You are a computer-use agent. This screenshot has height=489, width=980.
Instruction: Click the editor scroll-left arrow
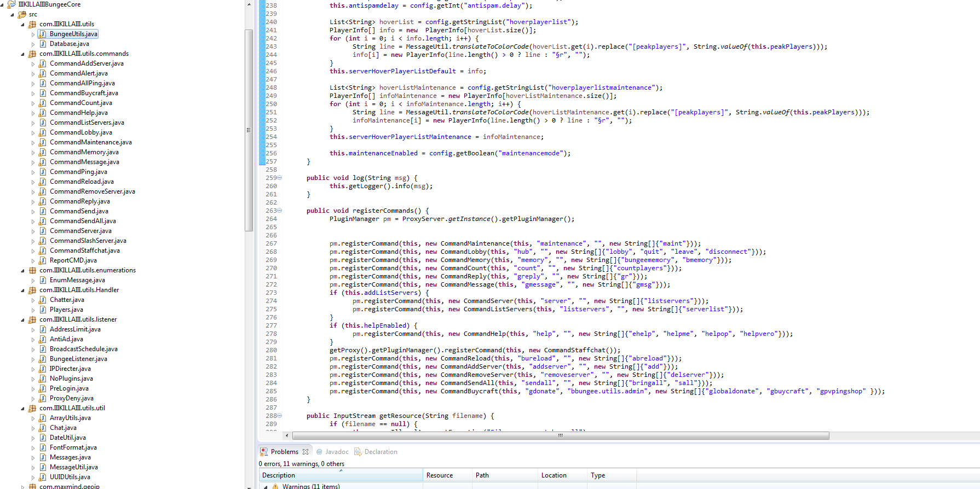click(287, 436)
